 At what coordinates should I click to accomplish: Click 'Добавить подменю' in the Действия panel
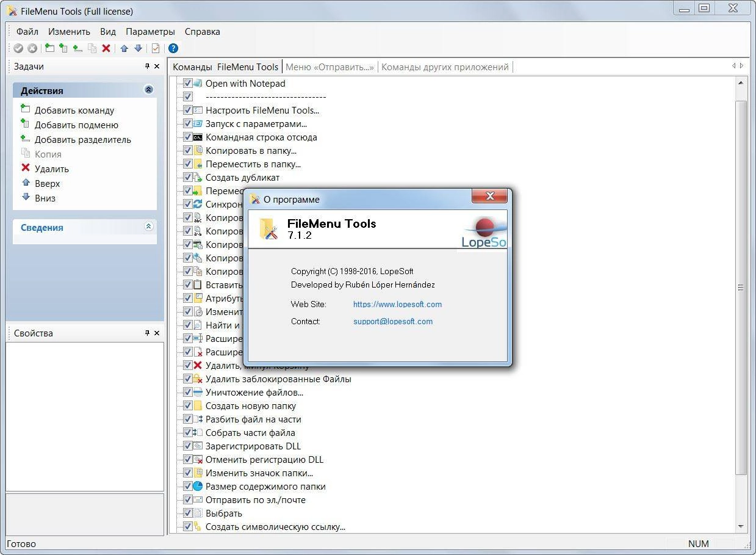[x=76, y=125]
